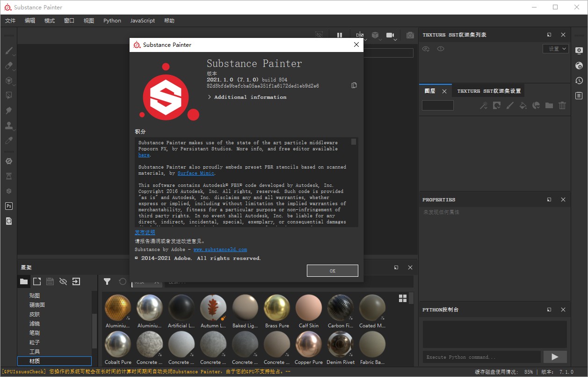Viewport: 588px width, 377px height.
Task: Click the add paint layer brush icon
Action: (510, 106)
